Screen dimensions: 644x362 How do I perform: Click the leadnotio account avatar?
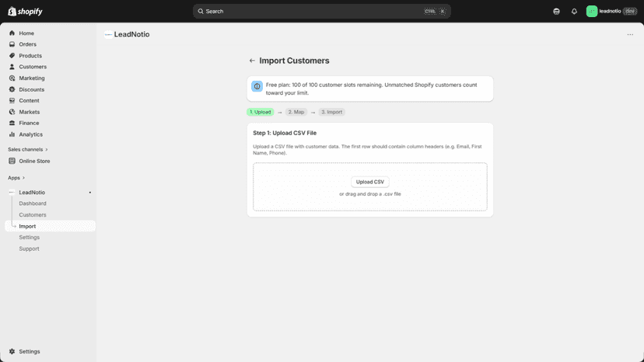(591, 11)
